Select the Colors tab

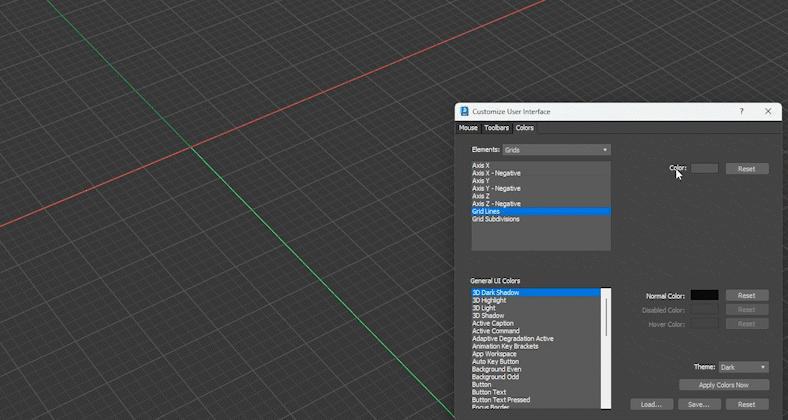click(x=524, y=128)
